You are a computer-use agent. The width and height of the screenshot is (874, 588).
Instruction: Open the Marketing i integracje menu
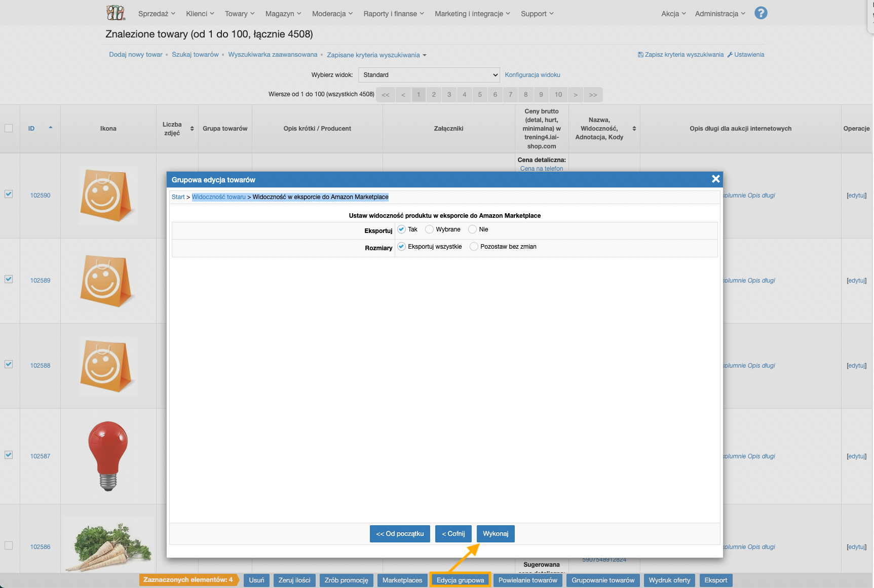point(472,14)
